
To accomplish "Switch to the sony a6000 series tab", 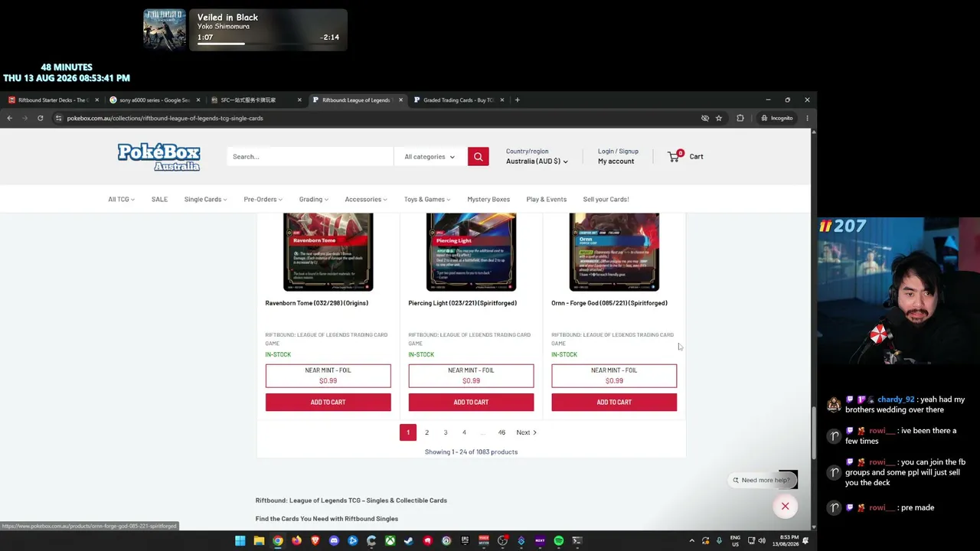I will click(155, 99).
